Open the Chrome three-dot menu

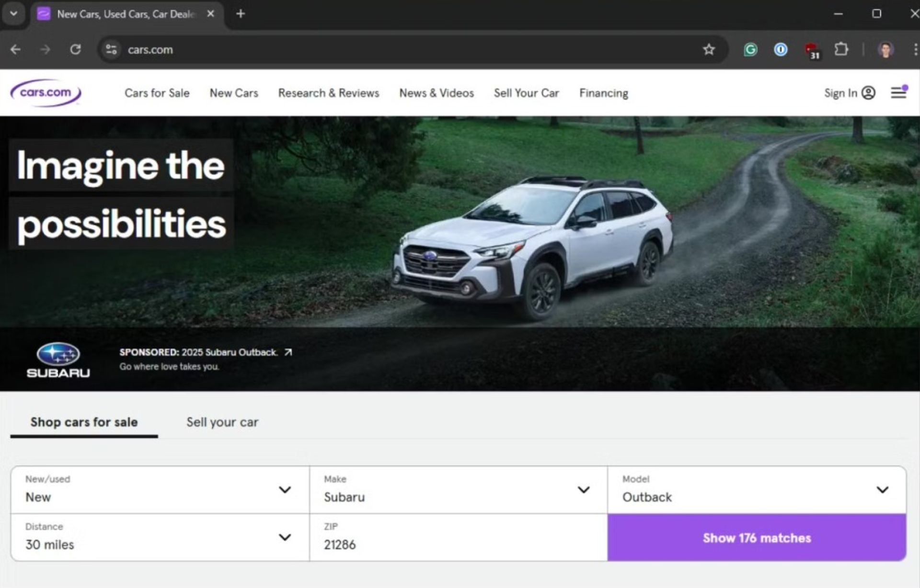point(915,49)
